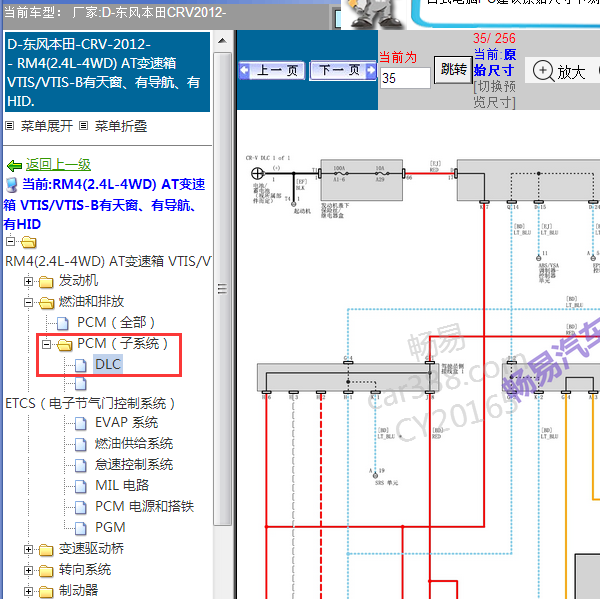This screenshot has height=599, width=600.
Task: Go to next page with 下一页 button
Action: click(x=343, y=70)
